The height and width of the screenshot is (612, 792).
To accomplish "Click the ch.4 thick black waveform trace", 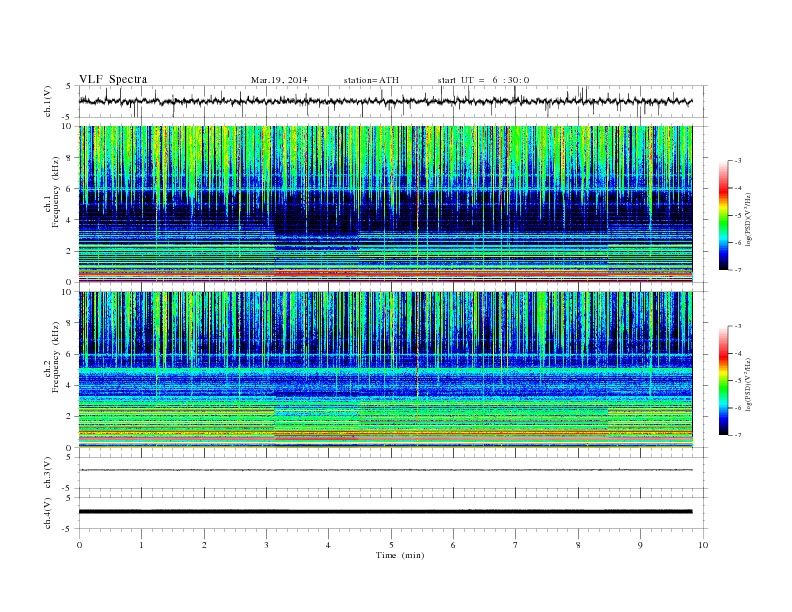I will pos(385,512).
